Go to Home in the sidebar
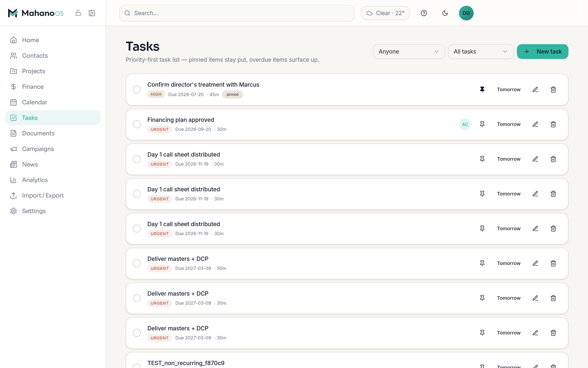 click(53, 40)
